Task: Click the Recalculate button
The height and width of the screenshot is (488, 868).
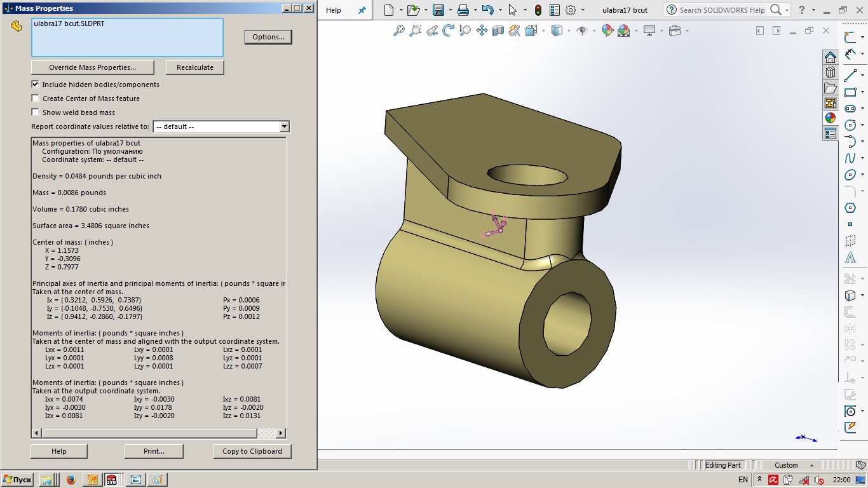Action: coord(195,67)
